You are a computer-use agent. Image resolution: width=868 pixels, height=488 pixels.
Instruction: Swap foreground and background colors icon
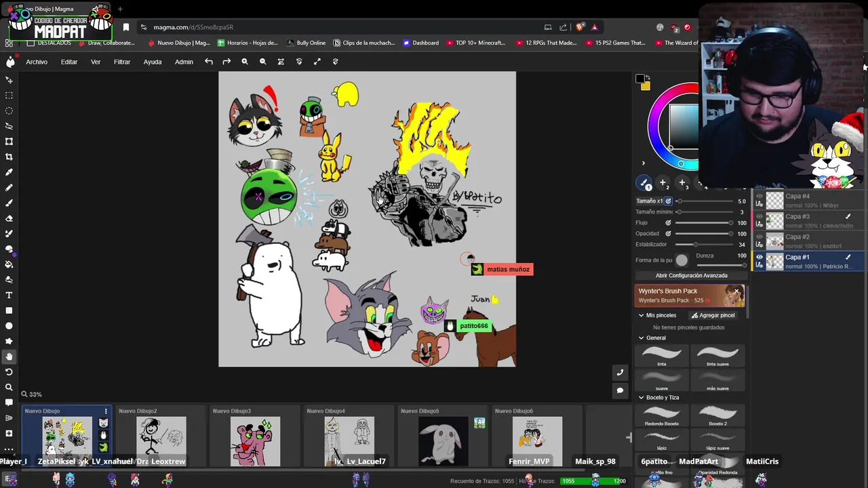(x=647, y=77)
